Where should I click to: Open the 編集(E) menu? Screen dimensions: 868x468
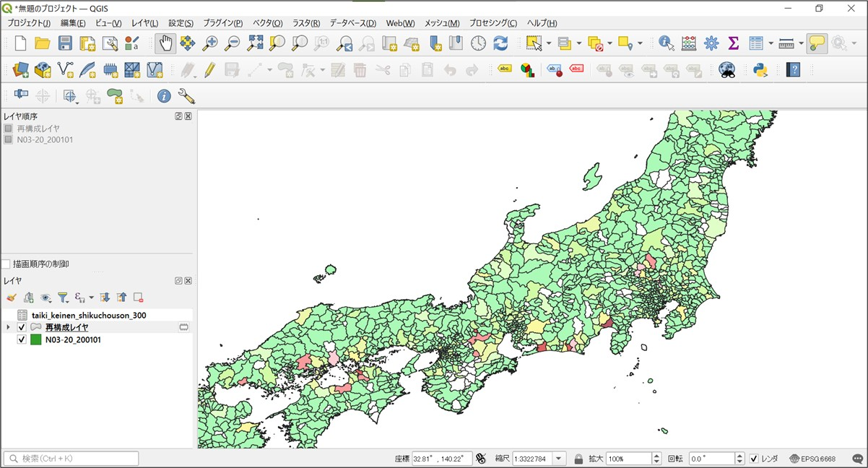pyautogui.click(x=73, y=23)
